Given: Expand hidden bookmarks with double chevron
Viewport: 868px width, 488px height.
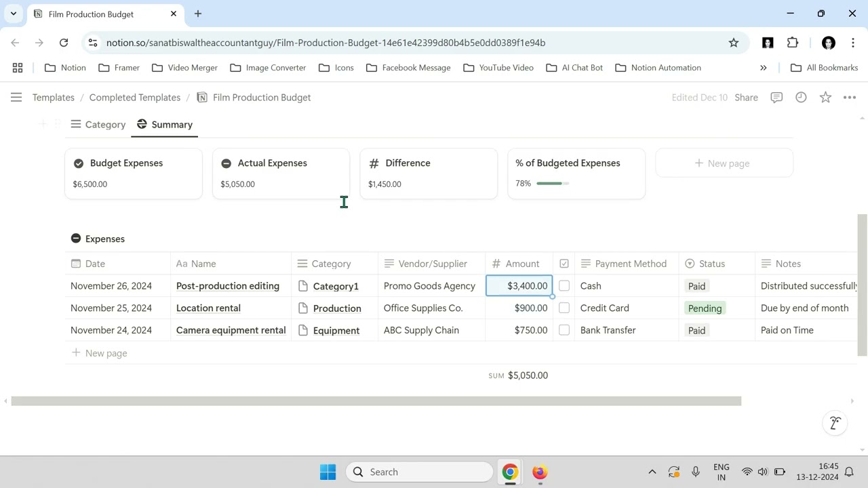Looking at the screenshot, I should [x=763, y=68].
